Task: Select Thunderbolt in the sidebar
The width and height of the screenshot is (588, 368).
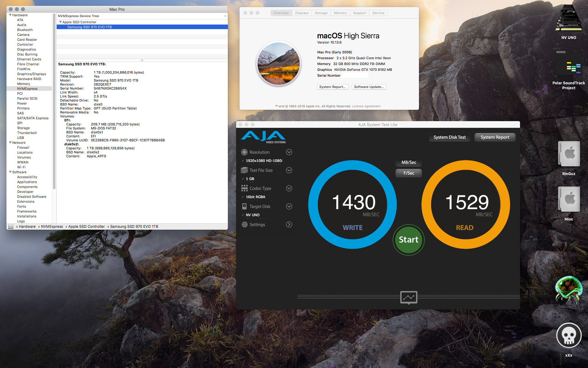Action: point(27,133)
